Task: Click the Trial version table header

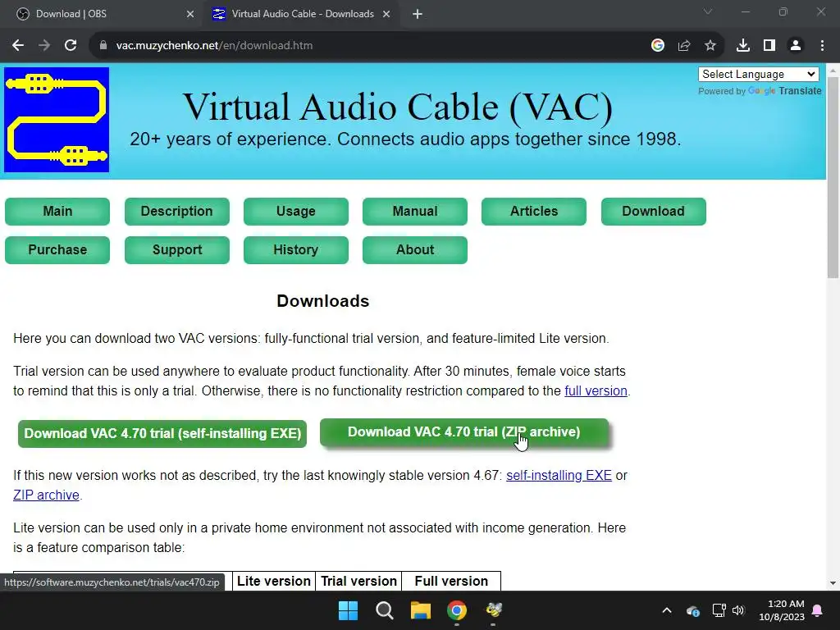Action: (359, 582)
